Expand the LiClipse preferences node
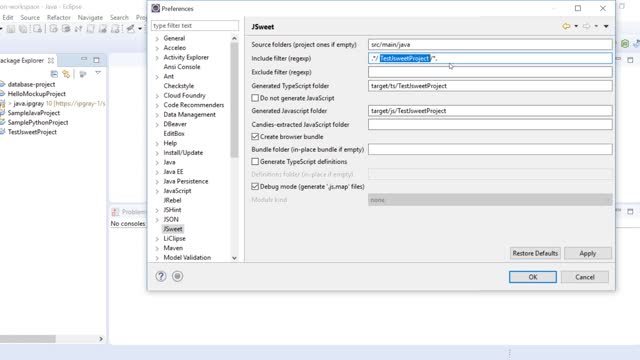This screenshot has height=360, width=640. pos(157,239)
